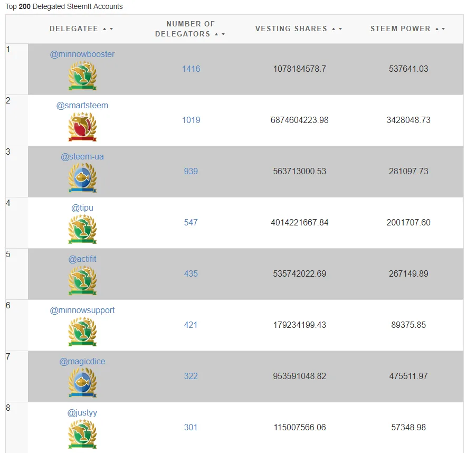Sort table by Delegatee column header
The height and width of the screenshot is (453, 476).
click(x=74, y=29)
